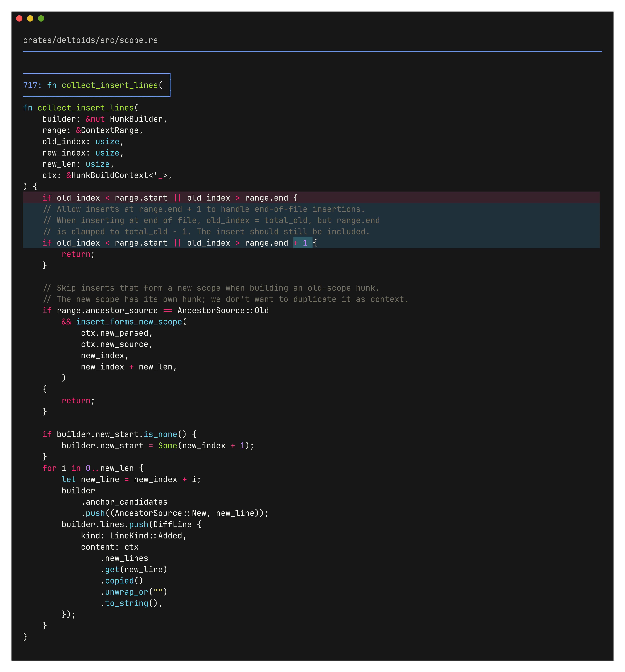
Task: Click the highlighted removed if old_index condition line
Action: pos(169,198)
